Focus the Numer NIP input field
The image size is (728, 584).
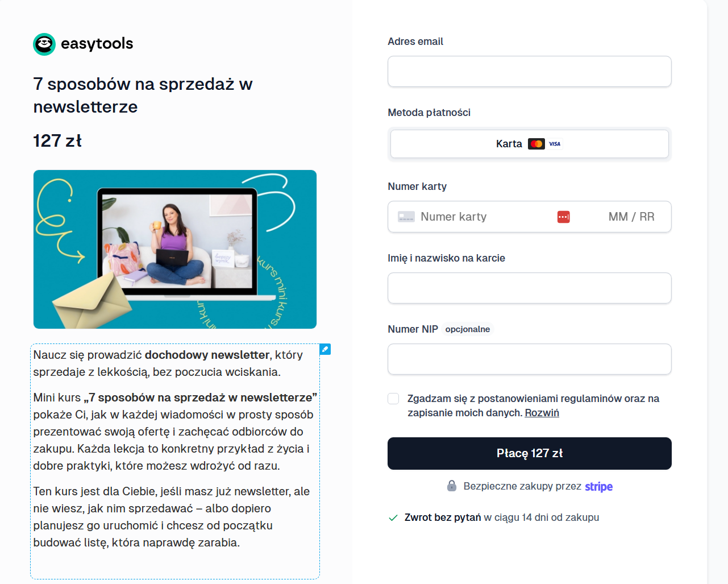[530, 359]
